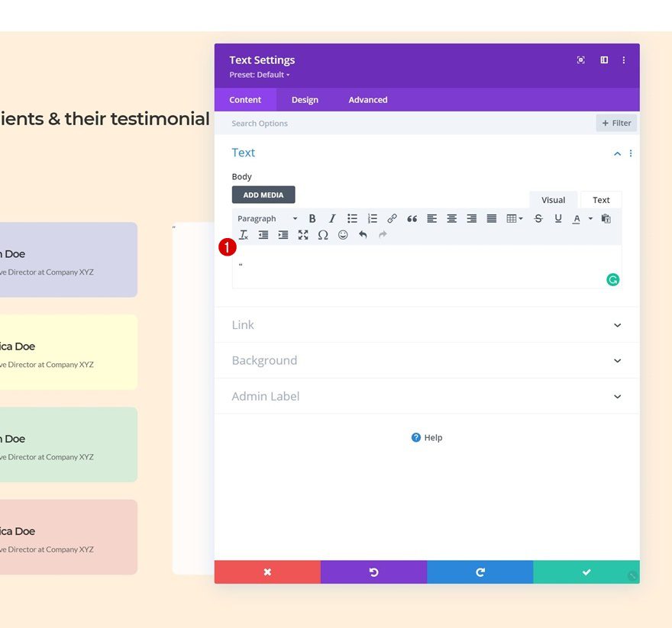Viewport: 672px width, 628px height.
Task: Expand the Background section
Action: click(x=427, y=360)
